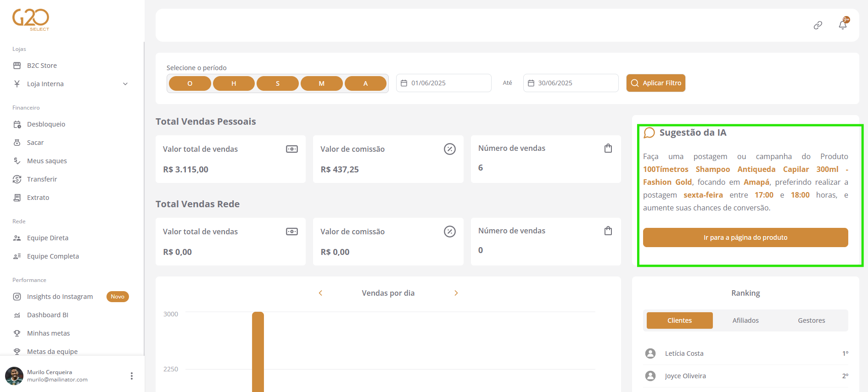Click the Extrato receipt icon

click(17, 198)
